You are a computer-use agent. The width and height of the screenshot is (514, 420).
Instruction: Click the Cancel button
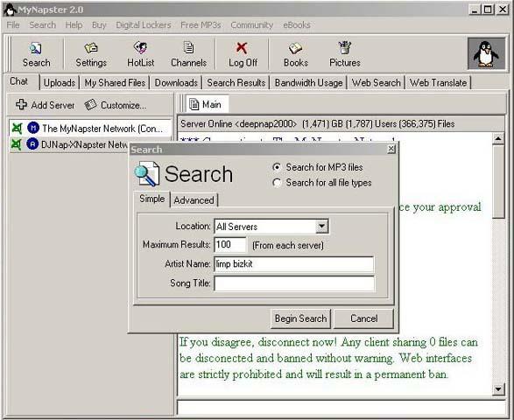(x=363, y=318)
